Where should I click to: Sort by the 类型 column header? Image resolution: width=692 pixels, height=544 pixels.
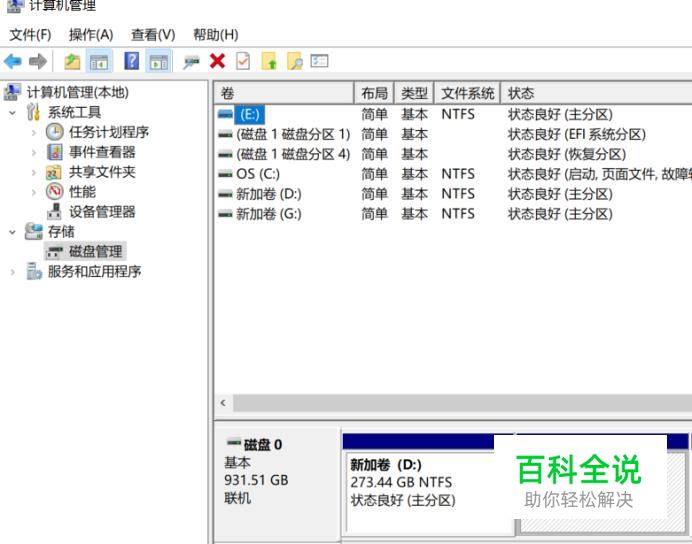click(x=414, y=93)
